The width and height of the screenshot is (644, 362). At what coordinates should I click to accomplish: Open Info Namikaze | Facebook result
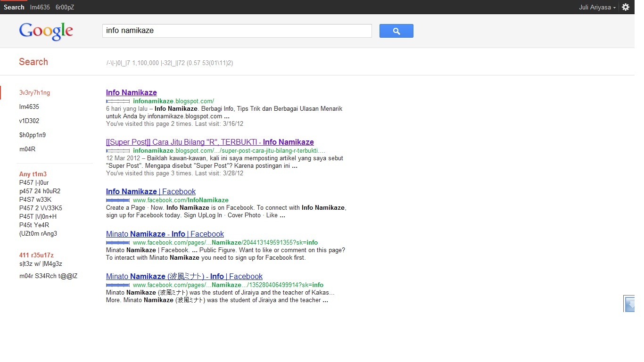[x=151, y=192]
